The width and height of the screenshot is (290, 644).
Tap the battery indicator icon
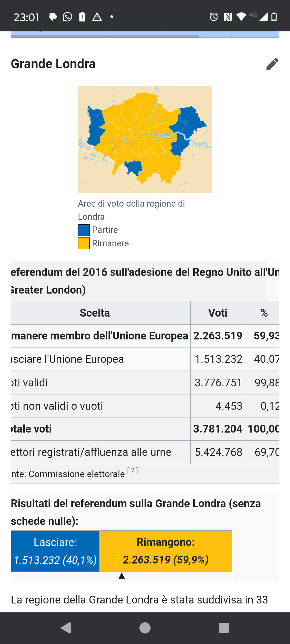point(274,17)
